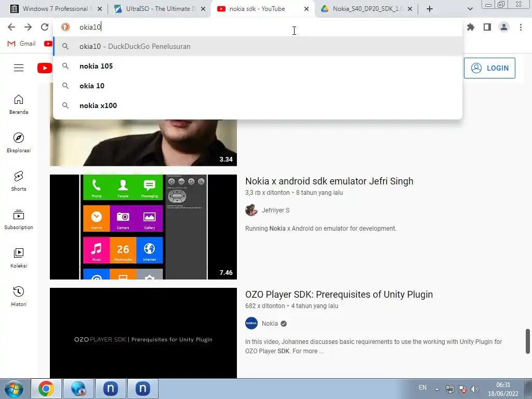This screenshot has width=532, height=399.
Task: Open the Chrome extensions puzzle icon
Action: 471,27
